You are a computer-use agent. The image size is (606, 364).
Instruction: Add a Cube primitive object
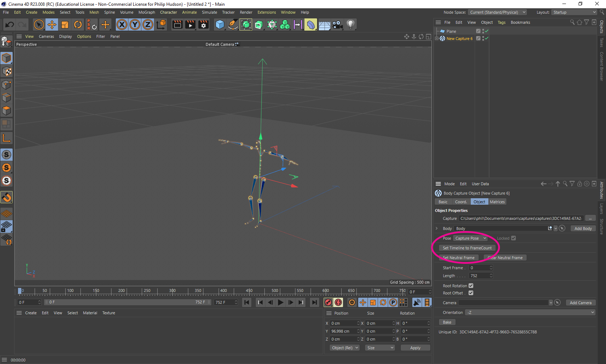tap(220, 25)
